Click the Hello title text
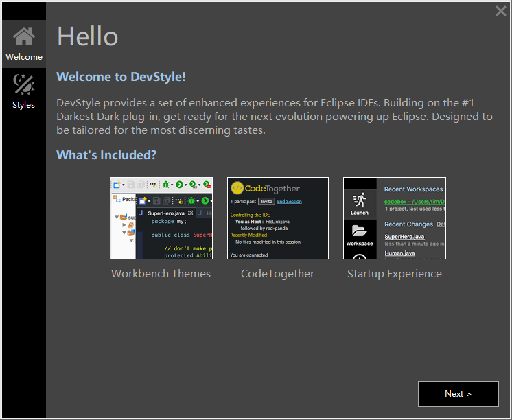This screenshot has width=512, height=420. [x=88, y=36]
